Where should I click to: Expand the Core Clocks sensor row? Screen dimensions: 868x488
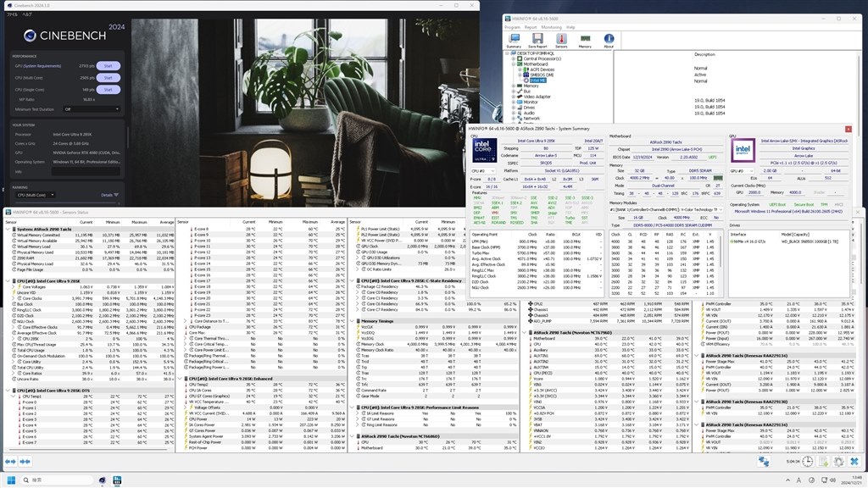click(14, 298)
